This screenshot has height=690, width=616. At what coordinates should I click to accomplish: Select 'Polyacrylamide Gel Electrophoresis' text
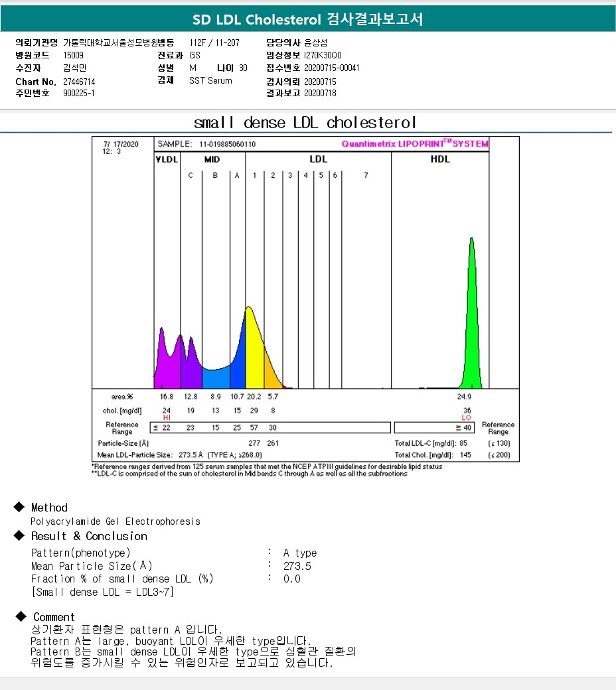click(x=116, y=521)
